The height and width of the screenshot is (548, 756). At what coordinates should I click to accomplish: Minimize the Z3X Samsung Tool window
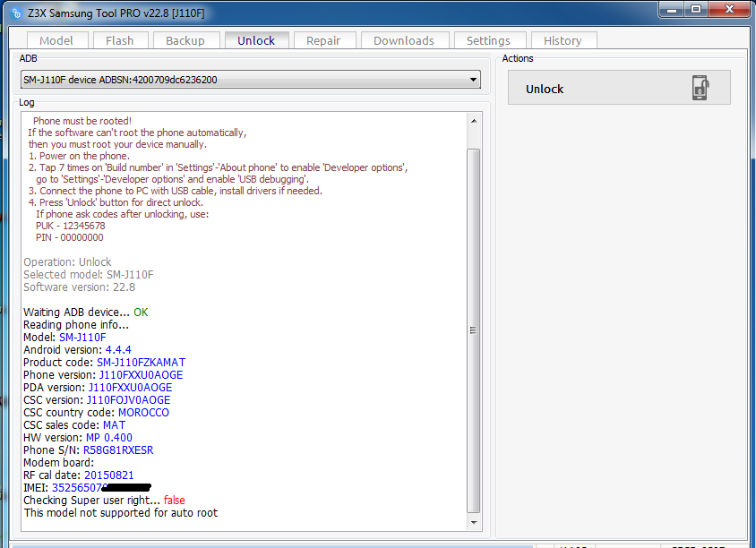(x=672, y=9)
